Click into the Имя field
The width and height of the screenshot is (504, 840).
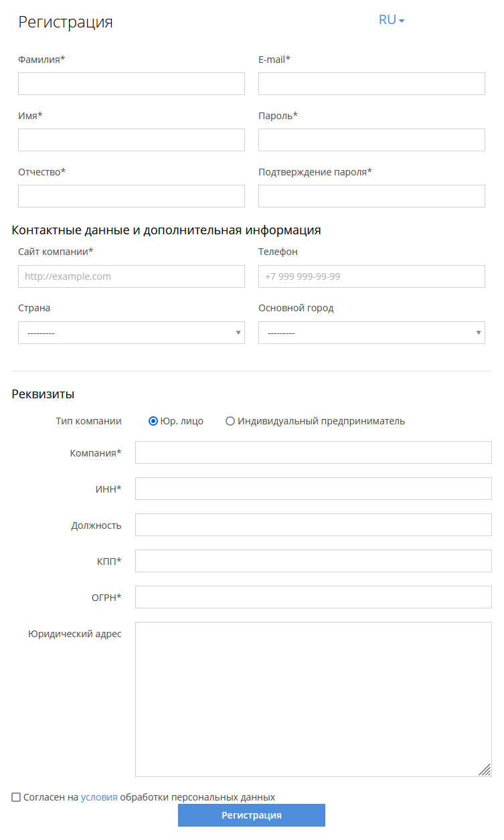click(131, 140)
